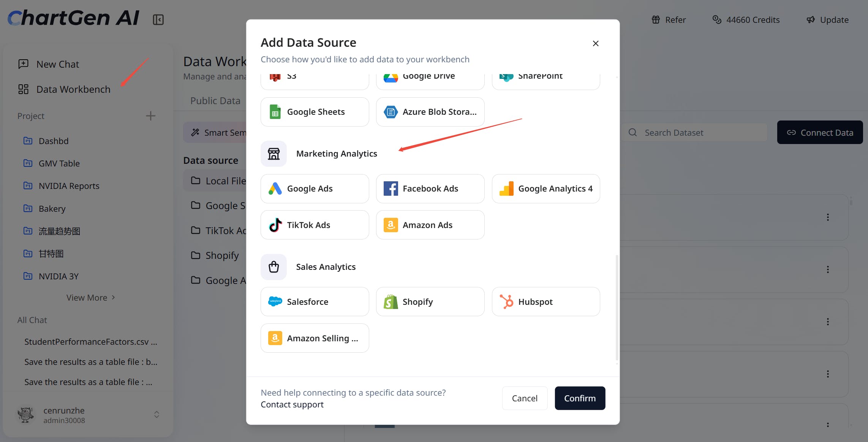The height and width of the screenshot is (442, 868).
Task: Expand View More projects
Action: tap(90, 298)
